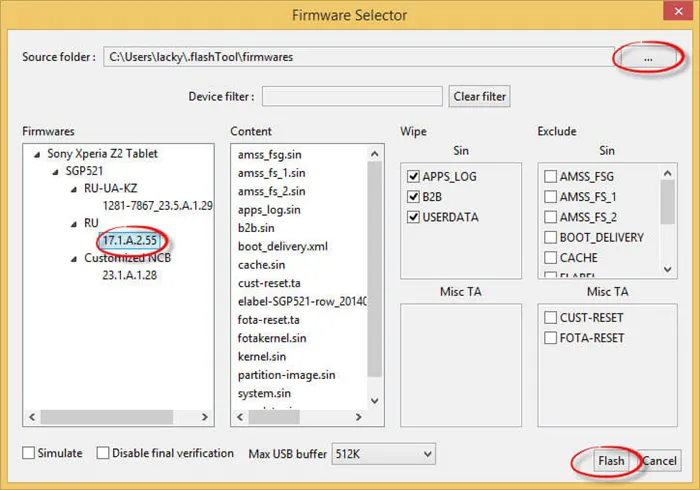
Task: Click Content list scroll down arrow
Action: tap(375, 401)
